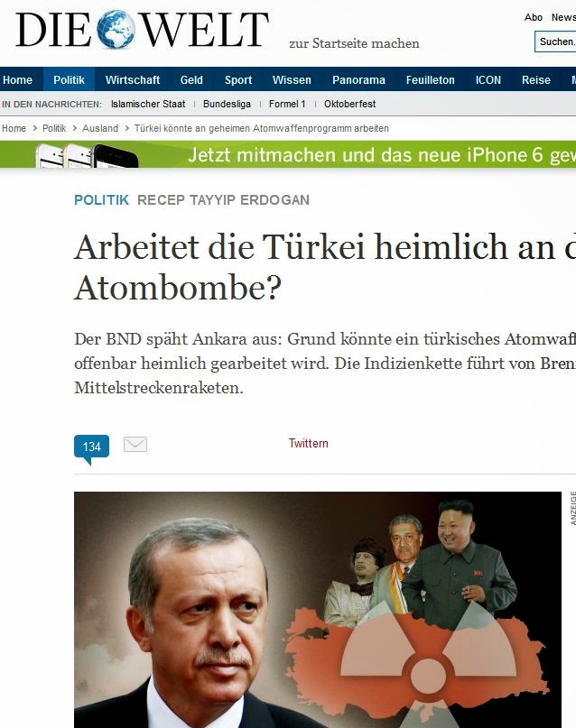Open the Oktoberfest trending link
The image size is (576, 728).
click(x=349, y=104)
